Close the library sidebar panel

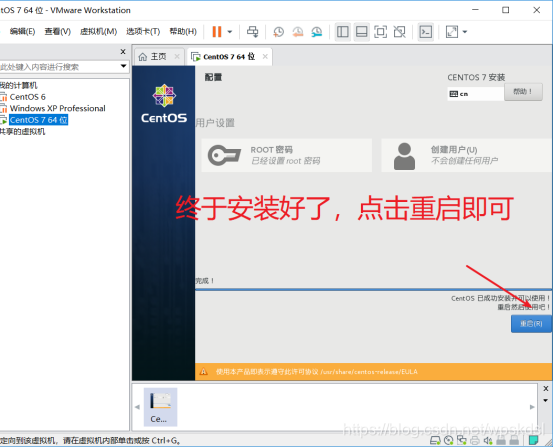click(x=123, y=52)
